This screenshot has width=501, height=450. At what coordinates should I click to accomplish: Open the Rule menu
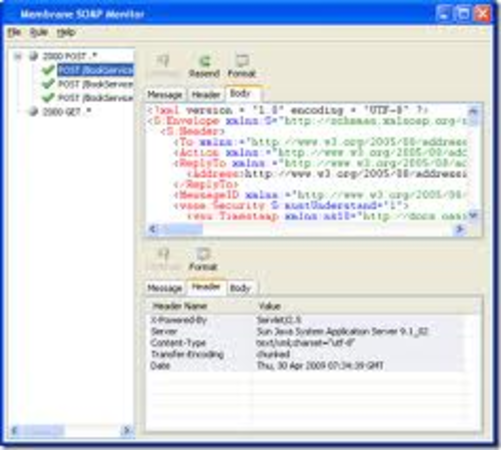click(39, 32)
